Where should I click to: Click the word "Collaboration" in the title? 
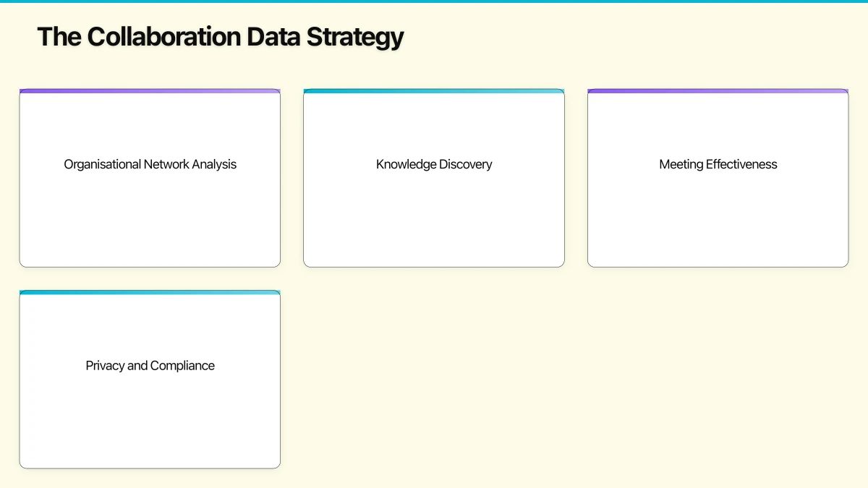point(165,37)
